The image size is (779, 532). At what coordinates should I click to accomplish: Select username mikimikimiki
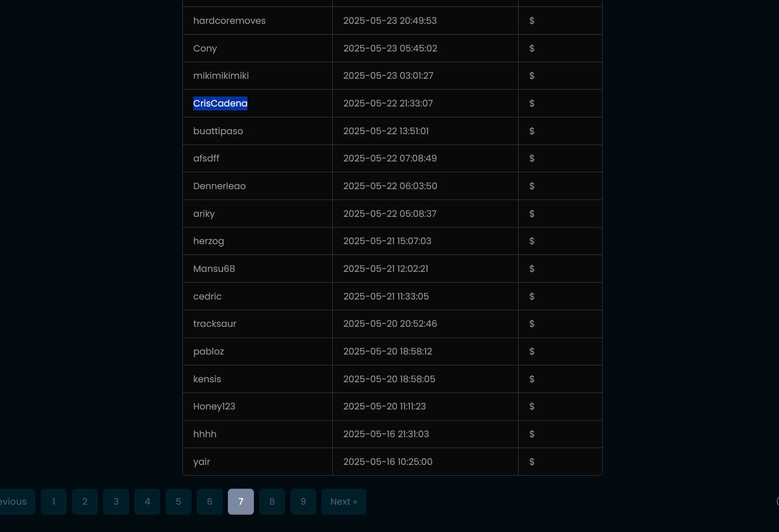click(221, 76)
